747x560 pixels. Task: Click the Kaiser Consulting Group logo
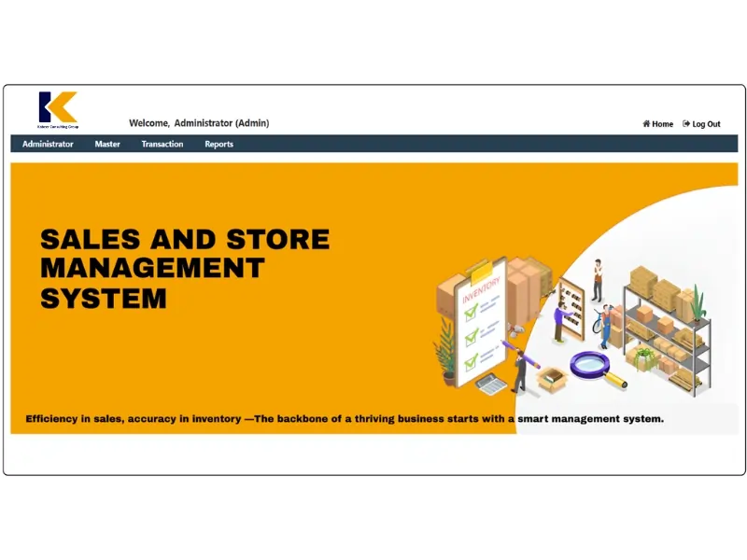58,109
